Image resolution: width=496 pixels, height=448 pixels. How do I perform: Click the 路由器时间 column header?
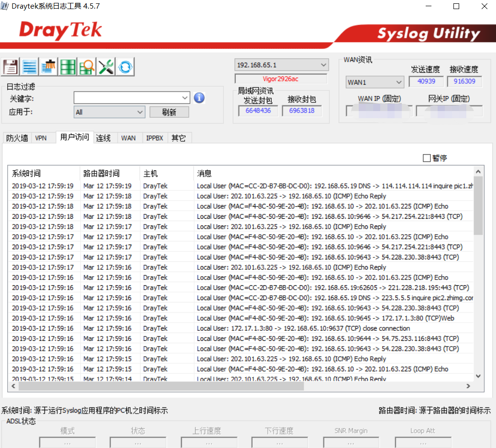[110, 173]
